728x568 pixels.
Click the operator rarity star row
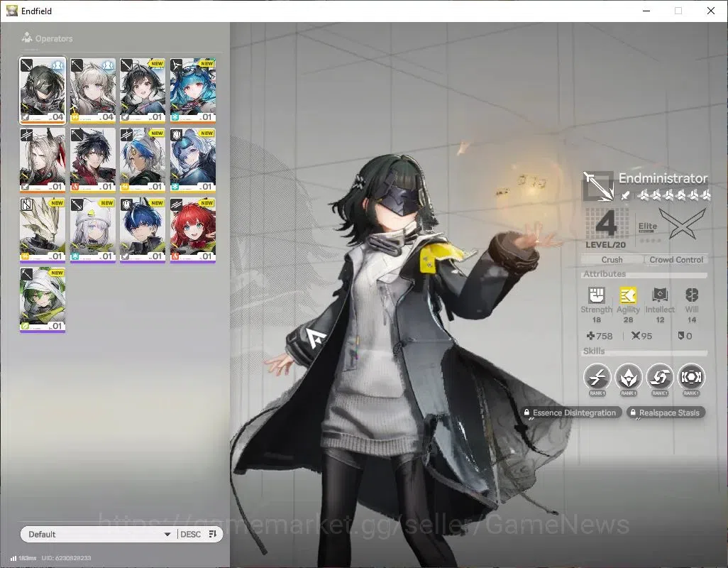(x=673, y=195)
